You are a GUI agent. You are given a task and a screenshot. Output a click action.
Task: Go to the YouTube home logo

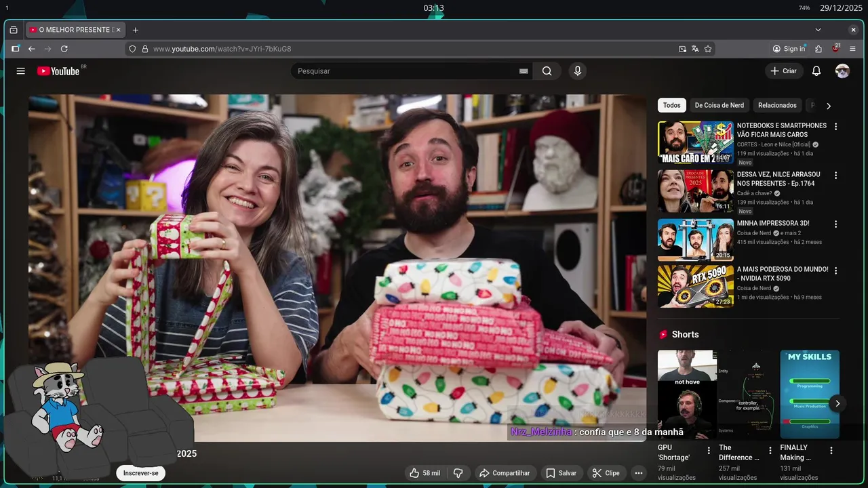(x=58, y=71)
